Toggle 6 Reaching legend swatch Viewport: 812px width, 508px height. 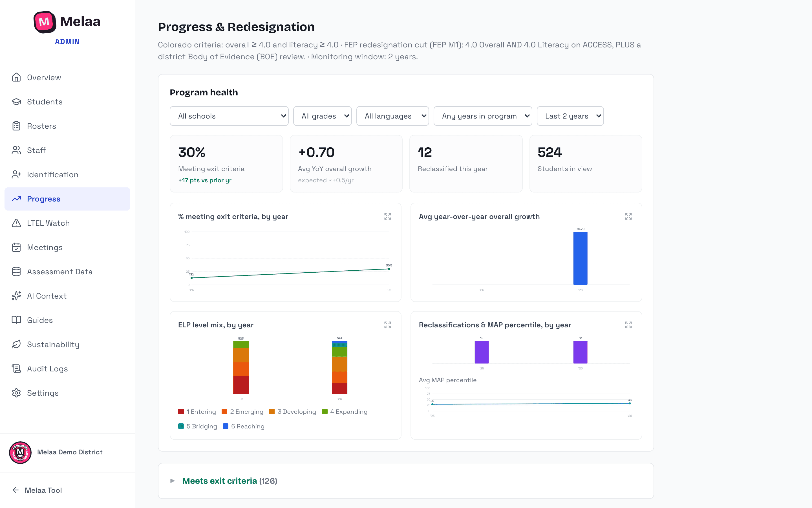point(226,426)
